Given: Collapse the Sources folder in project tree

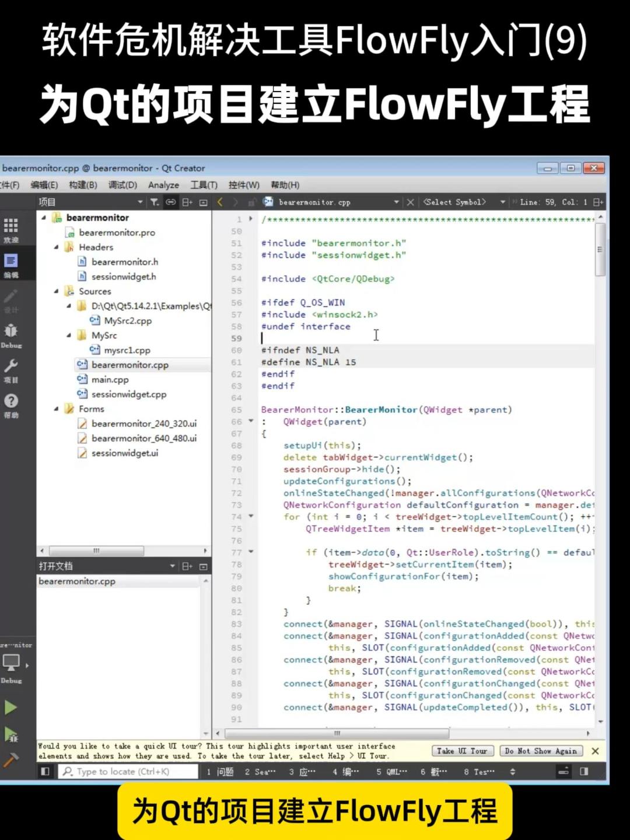Looking at the screenshot, I should [57, 291].
